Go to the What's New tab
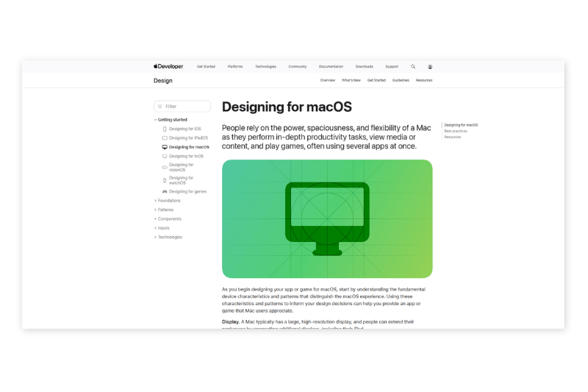The image size is (588, 392). pos(351,80)
